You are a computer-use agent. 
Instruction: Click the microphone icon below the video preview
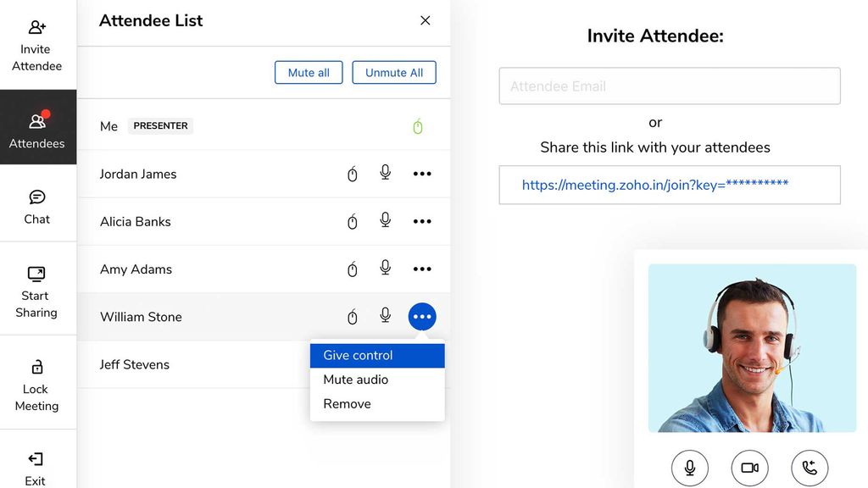tap(689, 467)
